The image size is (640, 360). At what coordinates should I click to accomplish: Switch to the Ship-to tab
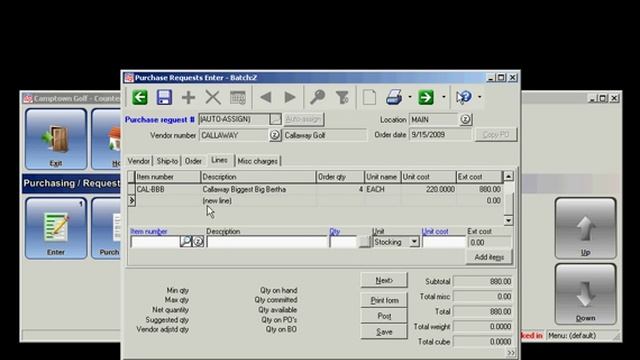(167, 161)
